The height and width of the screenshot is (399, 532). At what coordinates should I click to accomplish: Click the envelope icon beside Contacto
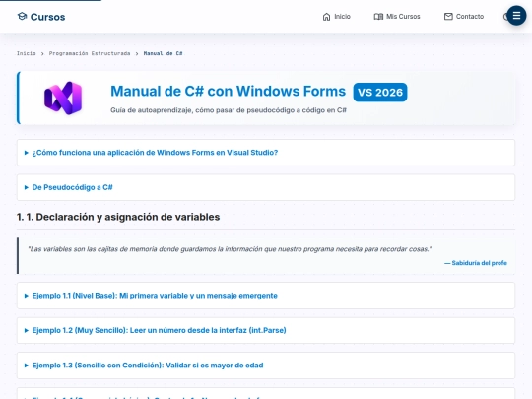[x=448, y=17]
